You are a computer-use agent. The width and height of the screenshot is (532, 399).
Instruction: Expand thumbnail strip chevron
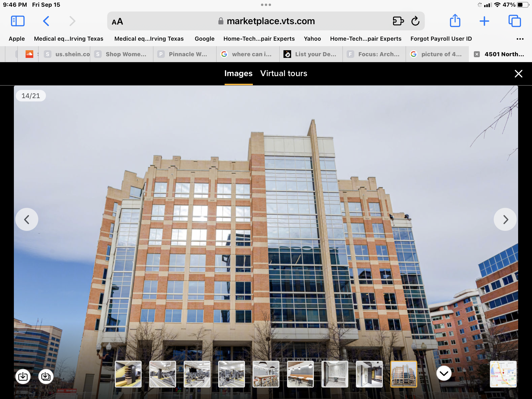click(x=444, y=373)
